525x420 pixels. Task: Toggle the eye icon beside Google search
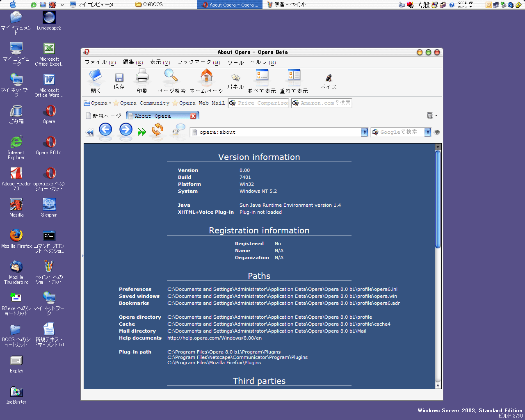[437, 132]
